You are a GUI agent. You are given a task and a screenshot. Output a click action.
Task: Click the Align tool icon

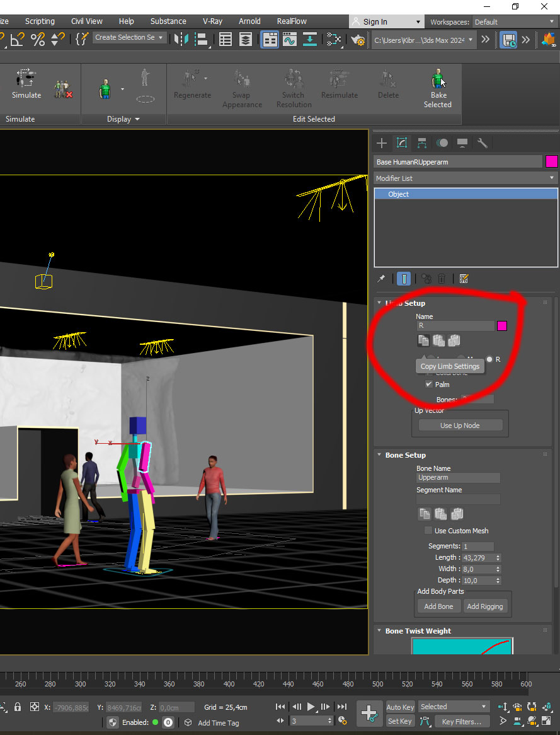202,39
